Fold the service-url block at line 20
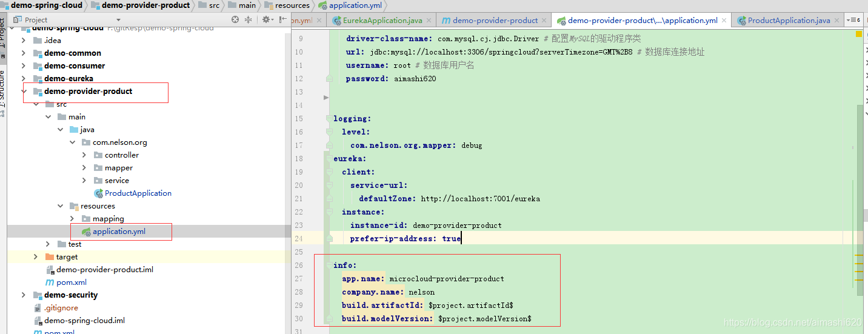The height and width of the screenshot is (334, 868). click(329, 185)
